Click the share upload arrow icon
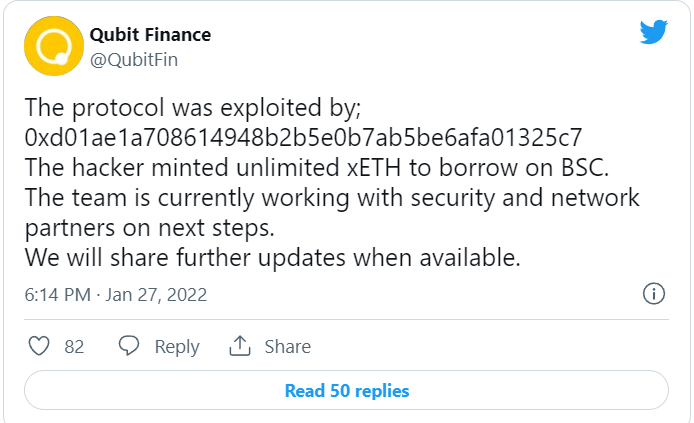Viewport: 694px width, 423px height. (x=239, y=346)
